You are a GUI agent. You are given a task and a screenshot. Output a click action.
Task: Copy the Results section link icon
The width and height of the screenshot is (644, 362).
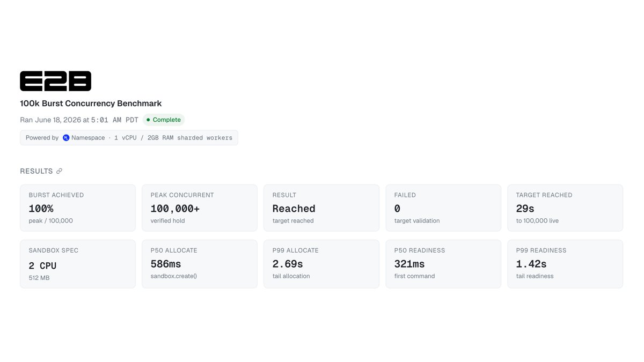(59, 171)
